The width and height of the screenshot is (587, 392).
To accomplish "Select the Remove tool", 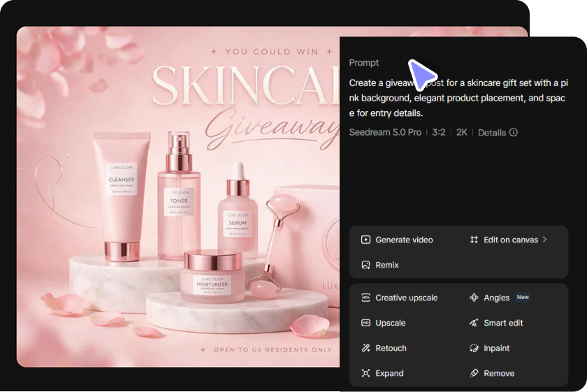I will pyautogui.click(x=499, y=373).
